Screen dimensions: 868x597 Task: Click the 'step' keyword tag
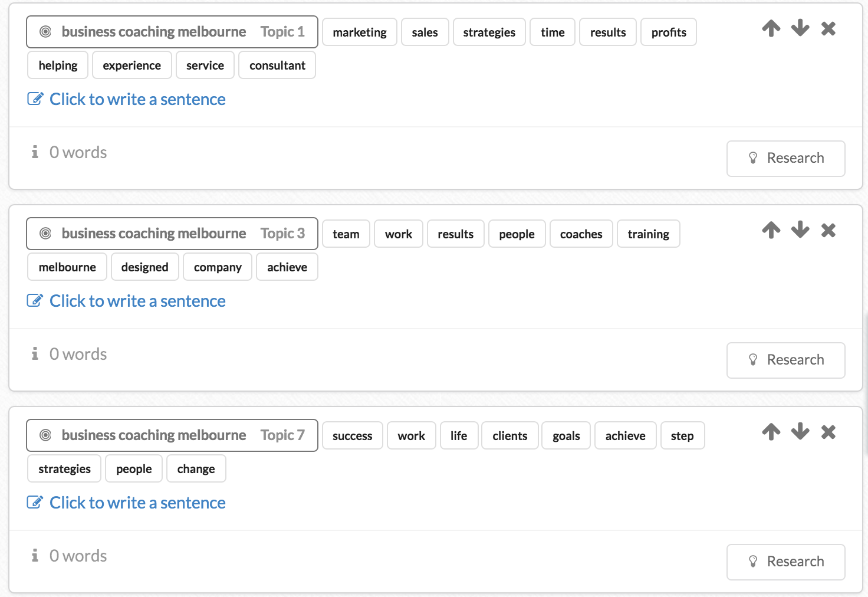tap(682, 435)
